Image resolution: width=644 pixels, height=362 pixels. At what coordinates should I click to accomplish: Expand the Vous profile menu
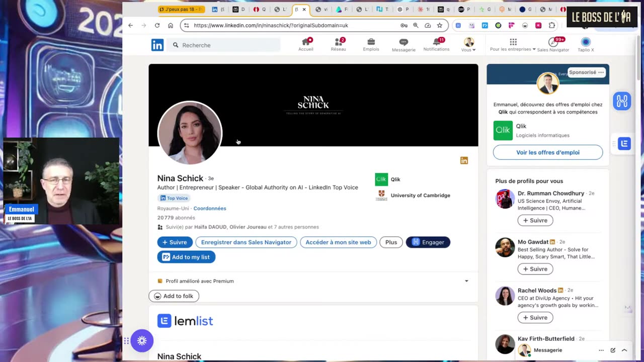(x=468, y=45)
